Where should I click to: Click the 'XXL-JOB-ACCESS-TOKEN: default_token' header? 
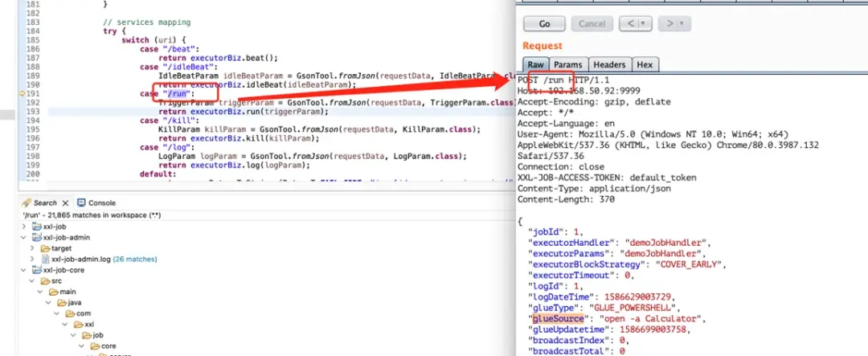(x=607, y=178)
